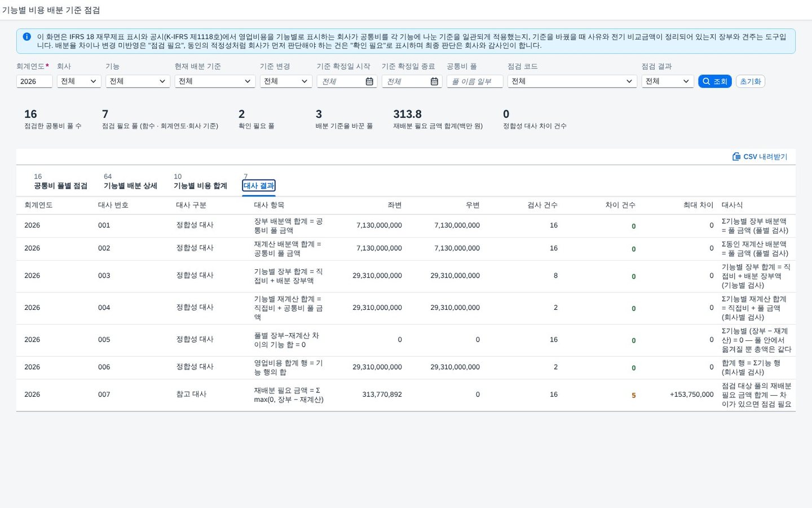Click the 점검한 공통비 풀 수 16
The width and height of the screenshot is (812, 508).
[x=30, y=114]
